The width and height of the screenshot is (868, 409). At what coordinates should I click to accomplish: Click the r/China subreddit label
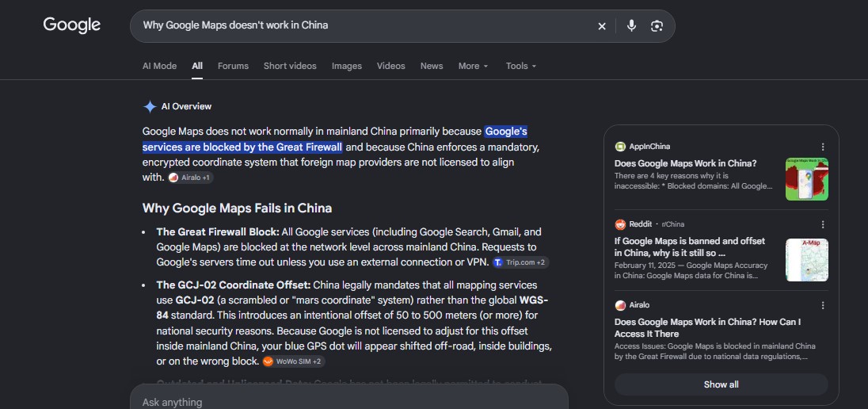(673, 224)
